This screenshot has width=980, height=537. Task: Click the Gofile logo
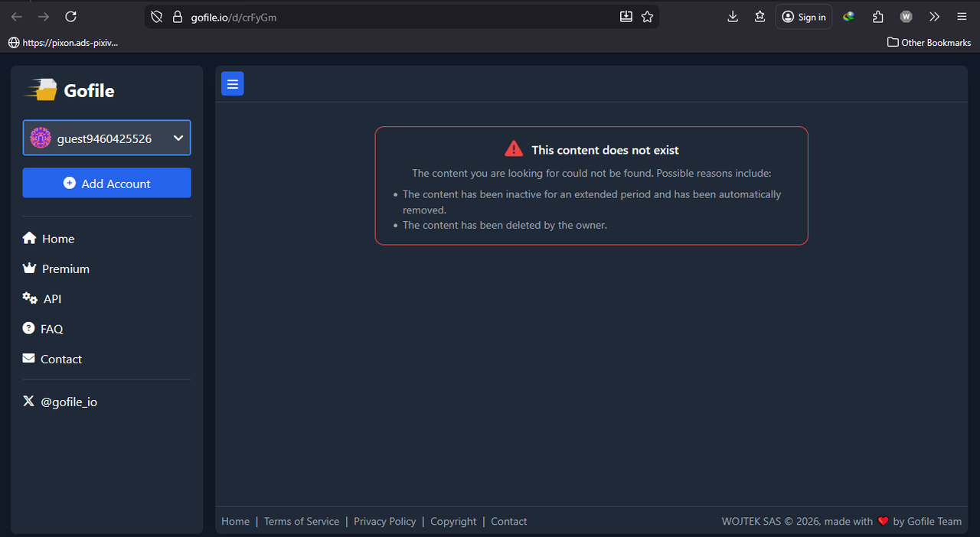[x=70, y=90]
